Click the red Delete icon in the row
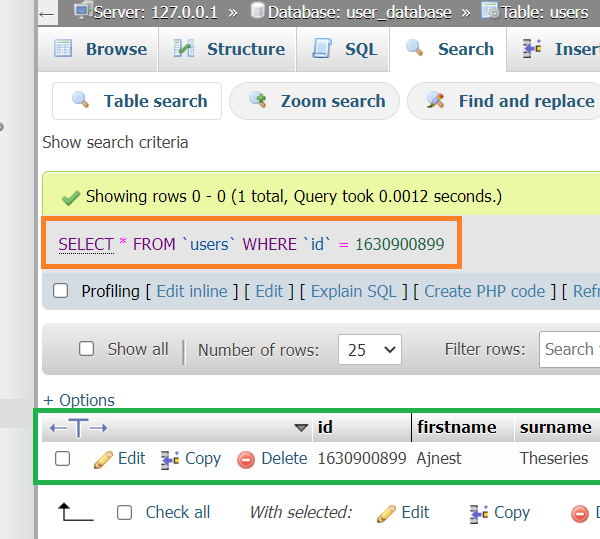600x539 pixels. pyautogui.click(x=246, y=460)
